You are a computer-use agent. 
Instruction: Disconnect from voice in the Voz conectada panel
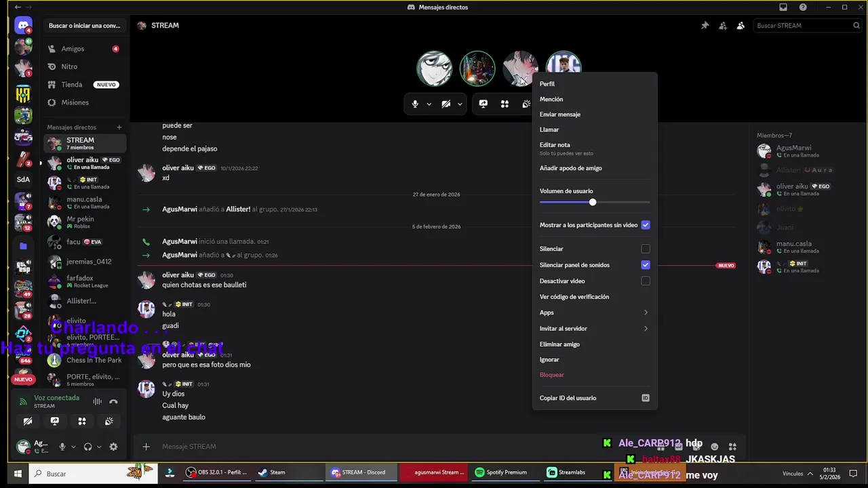(x=113, y=401)
